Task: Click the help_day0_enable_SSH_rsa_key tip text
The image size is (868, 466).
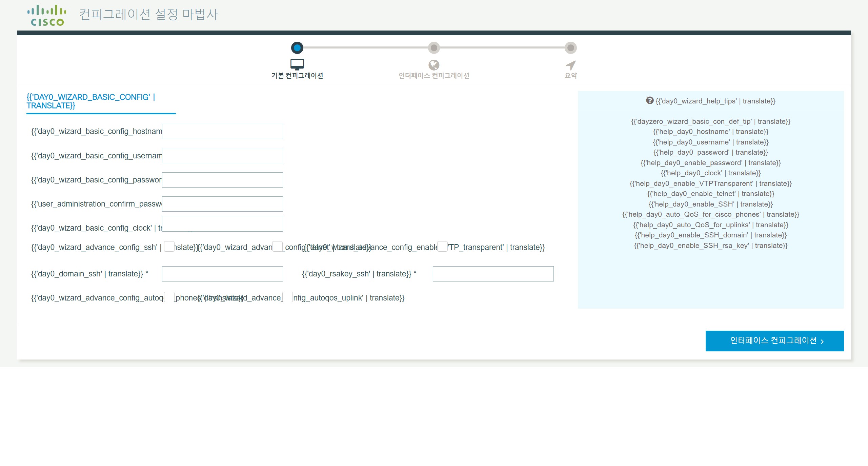Action: pyautogui.click(x=711, y=246)
